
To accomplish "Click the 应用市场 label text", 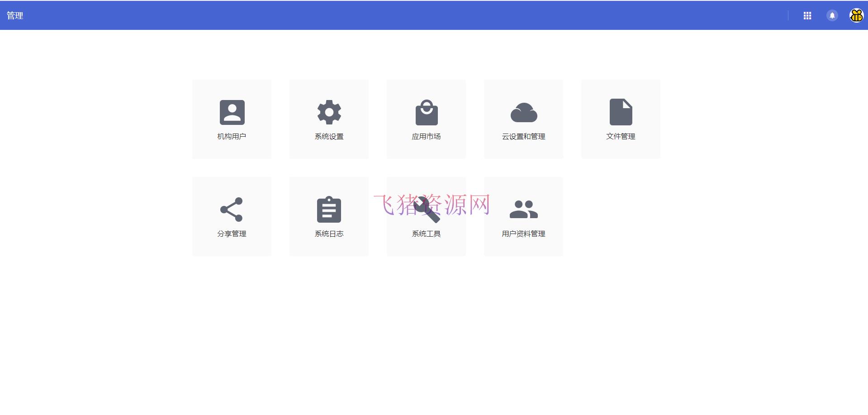I will (426, 136).
